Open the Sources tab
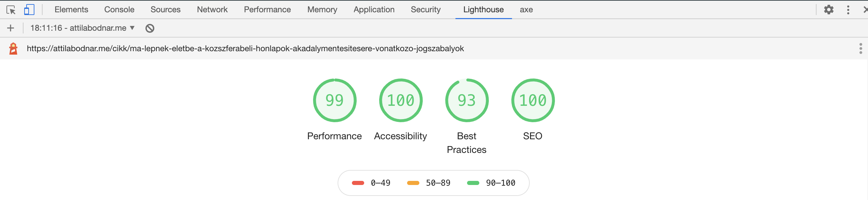868x200 pixels. (166, 10)
